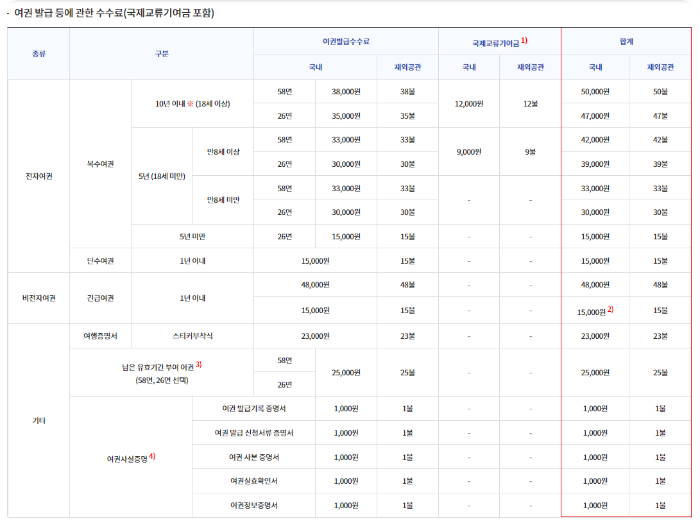Click the '여행증명서' cell
The image size is (700, 520).
[x=100, y=336]
